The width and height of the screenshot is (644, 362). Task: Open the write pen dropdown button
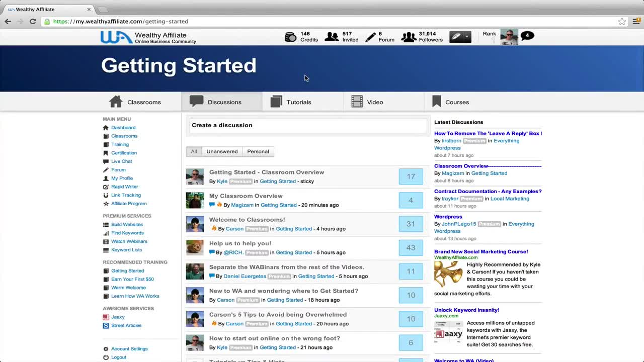coord(460,37)
